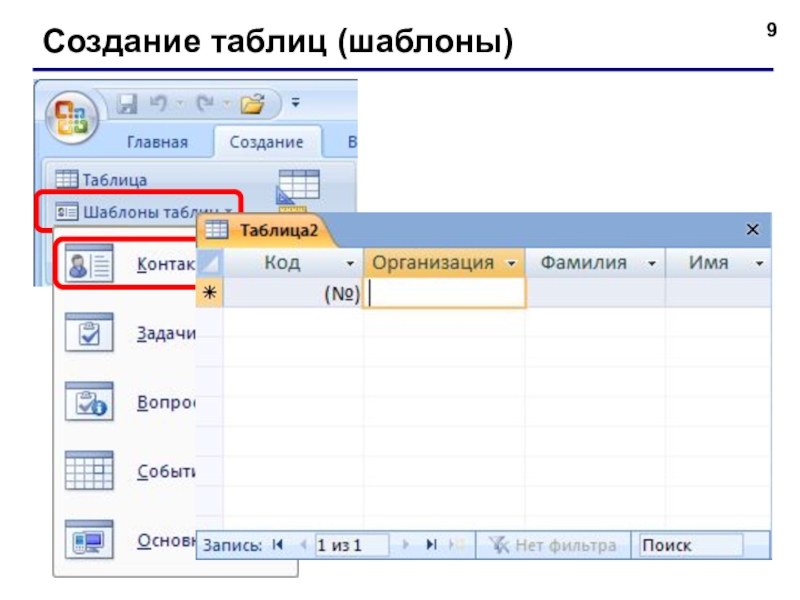The width and height of the screenshot is (800, 600).
Task: Click the Контакты person card icon
Action: click(89, 264)
